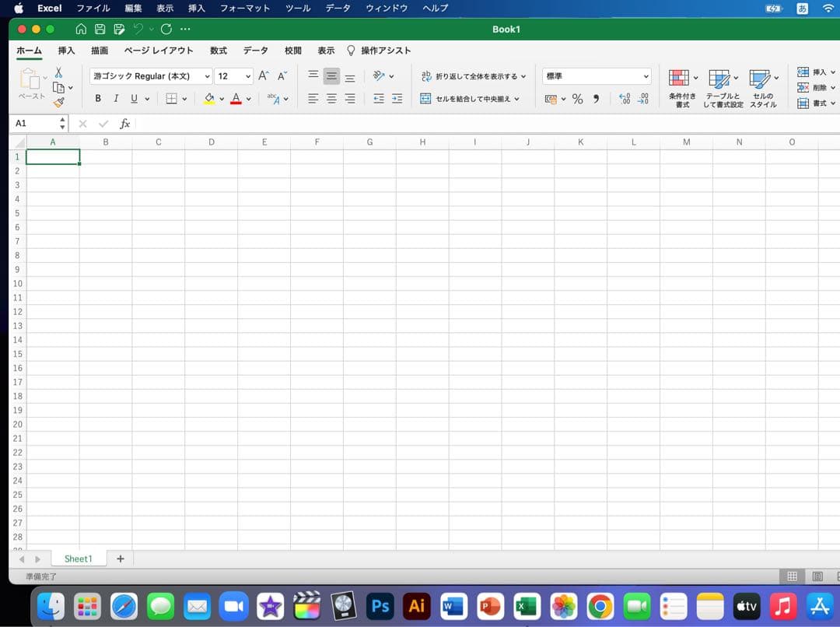Add a new sheet with the plus button
Image resolution: width=840 pixels, height=627 pixels.
point(121,559)
